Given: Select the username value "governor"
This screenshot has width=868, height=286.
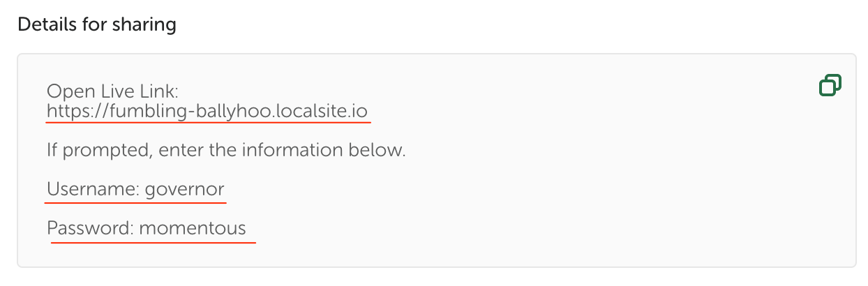Looking at the screenshot, I should [185, 189].
